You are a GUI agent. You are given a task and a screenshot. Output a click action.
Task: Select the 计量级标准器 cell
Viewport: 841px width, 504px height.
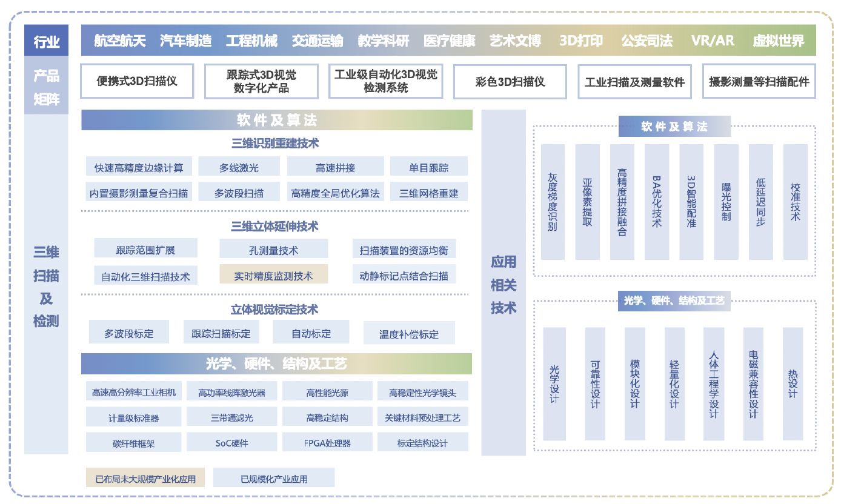pos(133,417)
